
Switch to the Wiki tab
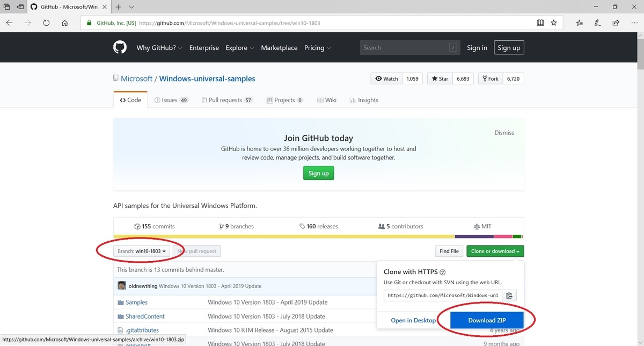pos(327,100)
